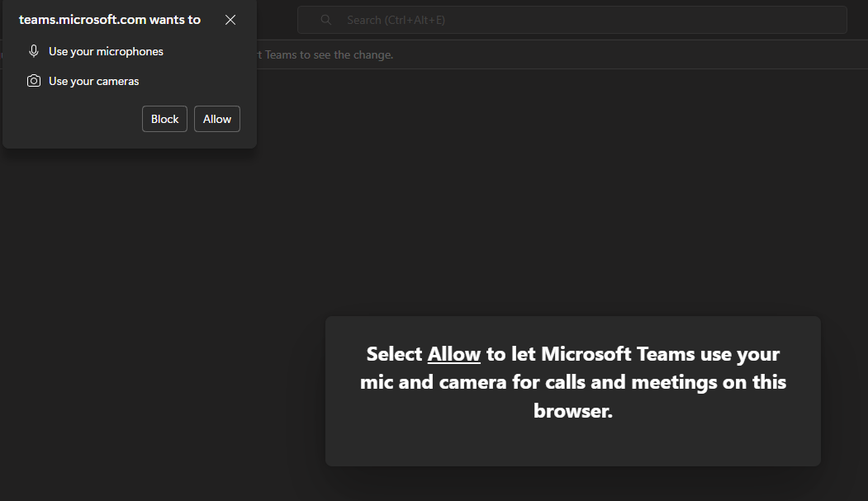Click the magnifier icon in search bar

click(x=326, y=20)
